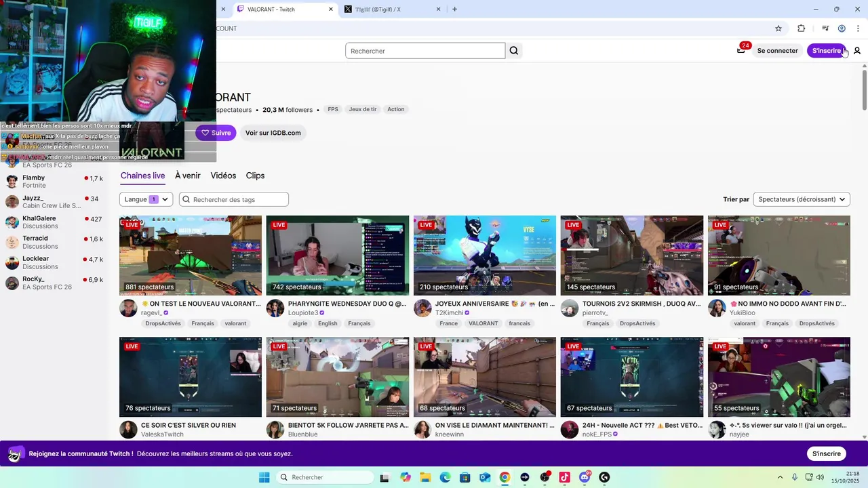The image size is (868, 488).
Task: Launch Copilot from the taskbar
Action: [x=406, y=477]
